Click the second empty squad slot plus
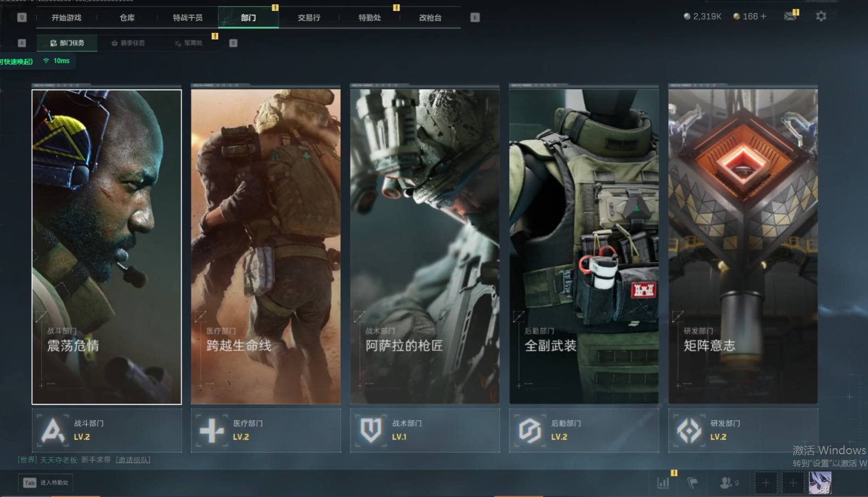 (793, 483)
